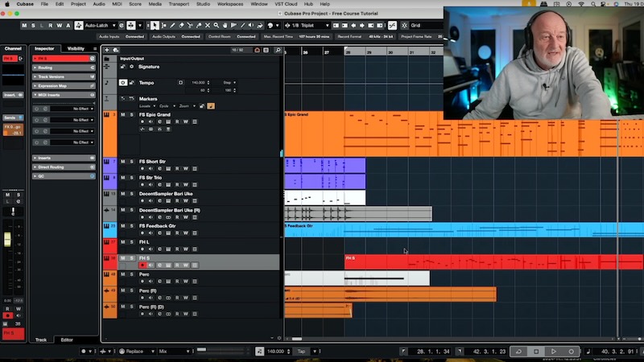This screenshot has height=362, width=644.
Task: Toggle the Cycle loop transport button
Action: [x=518, y=352]
